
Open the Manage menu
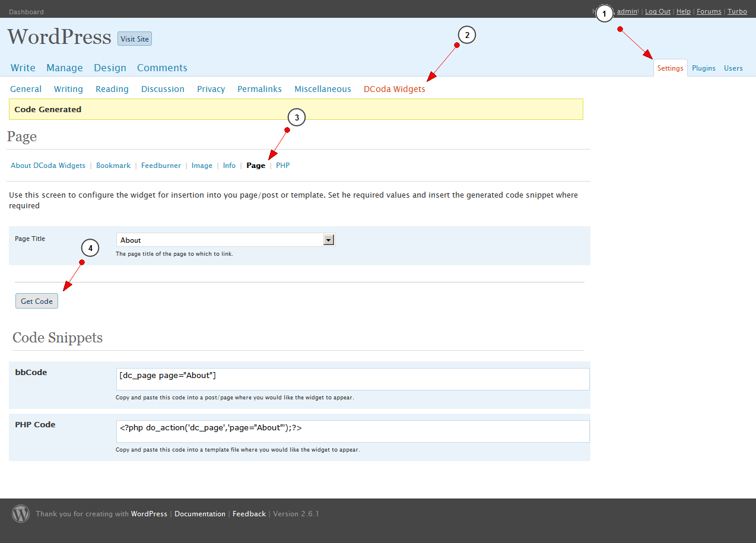click(x=65, y=68)
